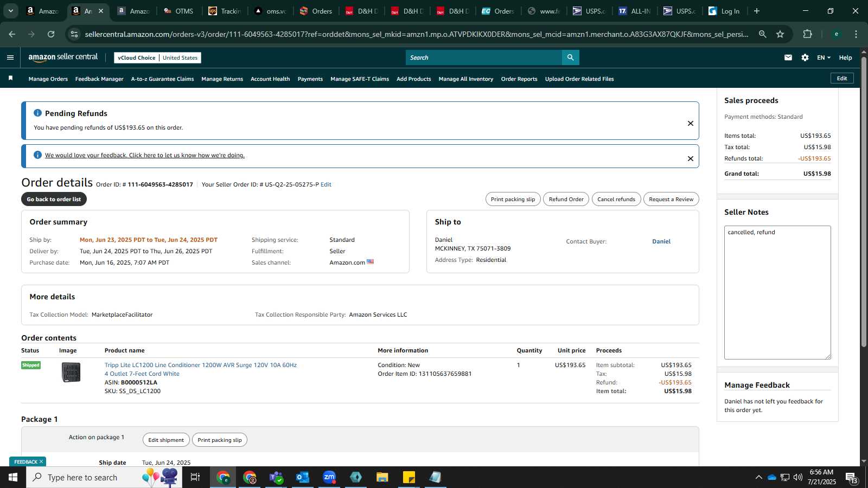This screenshot has height=488, width=868.
Task: Open Microsoft Teams from the taskbar
Action: pos(276,477)
